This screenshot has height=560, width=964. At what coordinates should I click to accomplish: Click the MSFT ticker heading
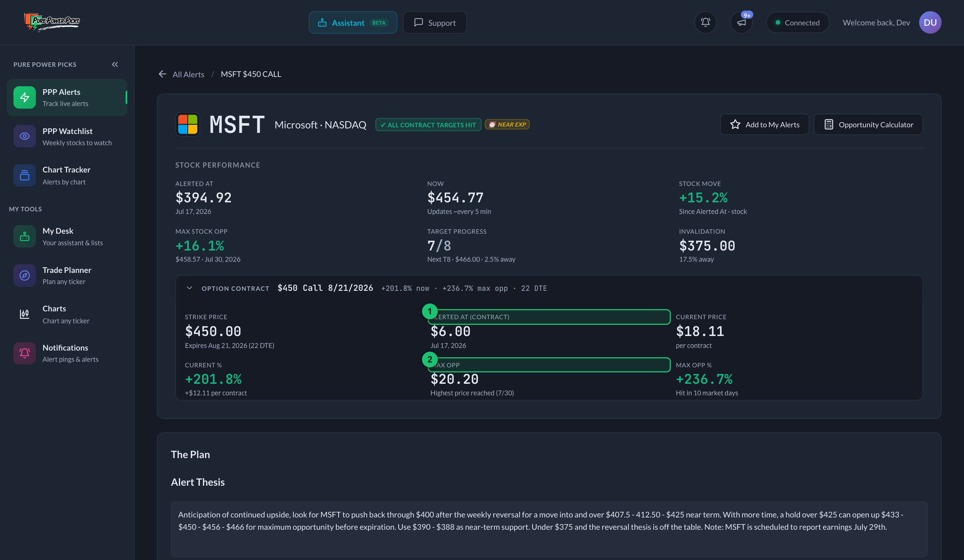tap(237, 125)
